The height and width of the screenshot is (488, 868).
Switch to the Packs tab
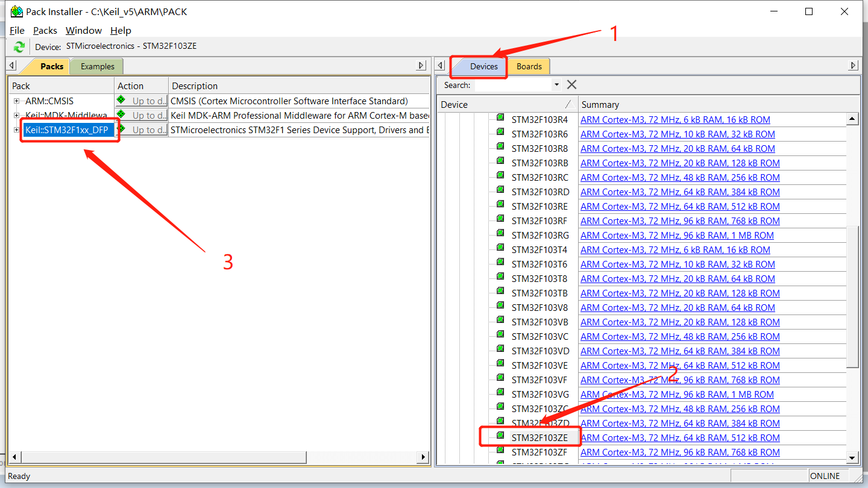pyautogui.click(x=49, y=66)
